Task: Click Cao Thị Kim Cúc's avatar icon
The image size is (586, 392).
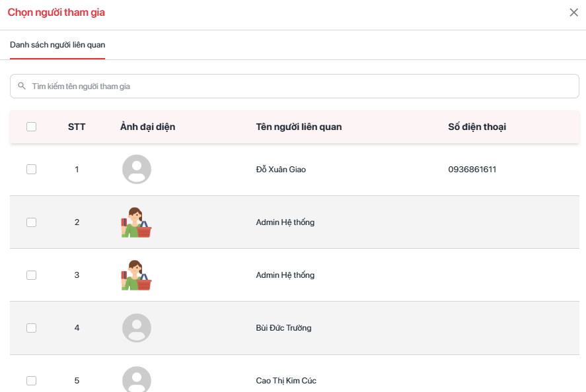Action: [x=137, y=379]
